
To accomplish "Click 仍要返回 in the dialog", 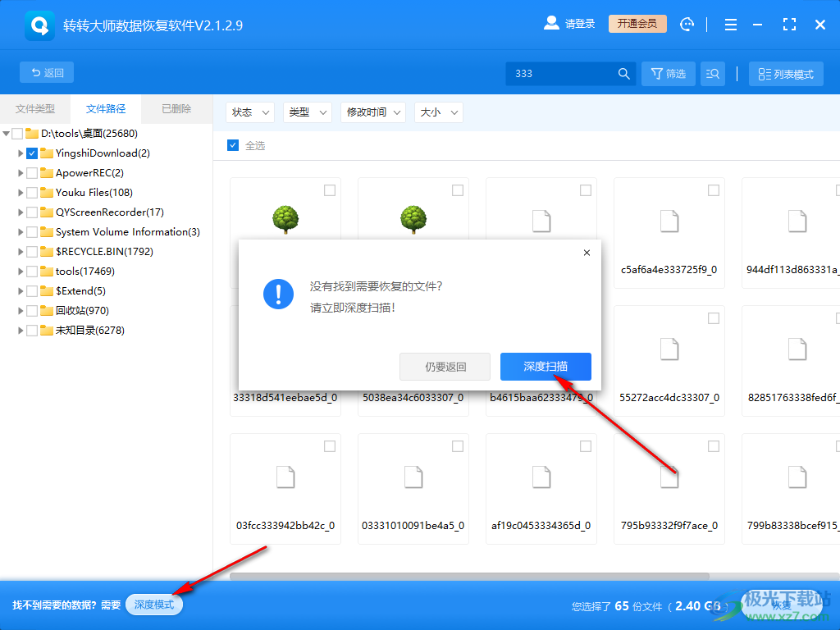I will click(445, 367).
